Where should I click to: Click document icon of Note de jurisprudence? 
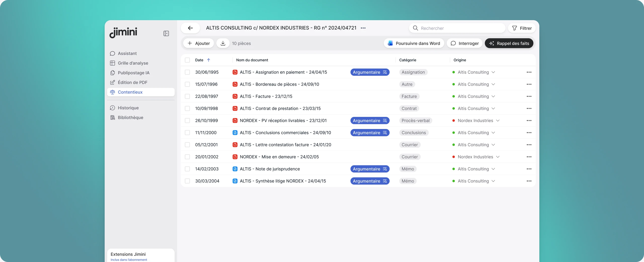[x=235, y=169]
